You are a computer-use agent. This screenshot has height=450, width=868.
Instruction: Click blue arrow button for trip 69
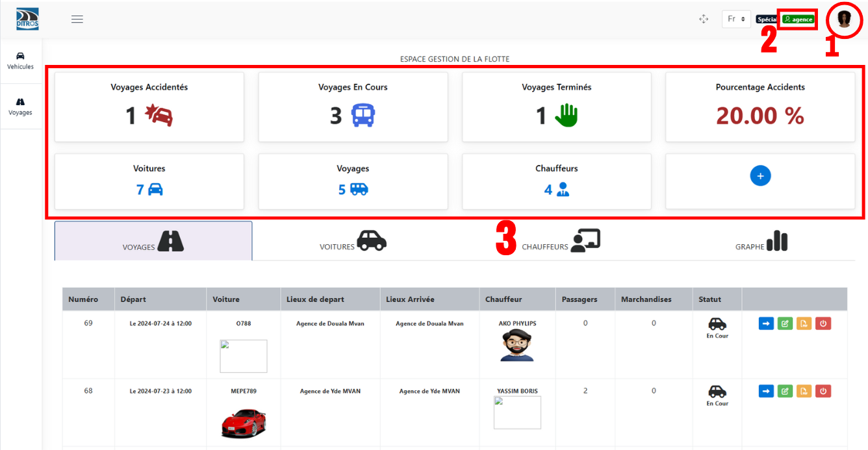click(766, 323)
